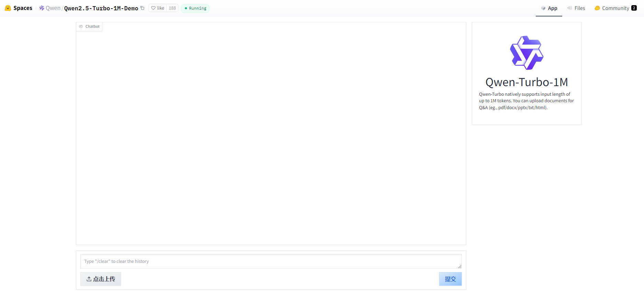The width and height of the screenshot is (644, 304).
Task: Switch to the Files tab
Action: tap(576, 8)
